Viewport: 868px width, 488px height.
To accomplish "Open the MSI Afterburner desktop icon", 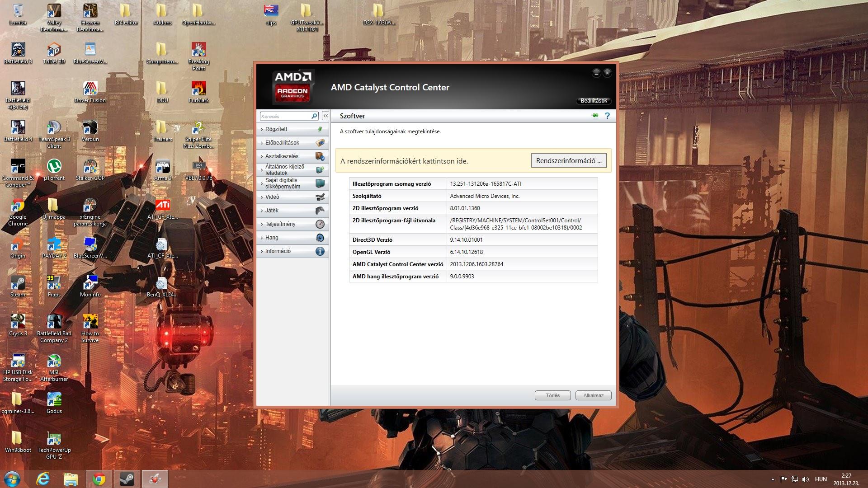I will tap(54, 367).
